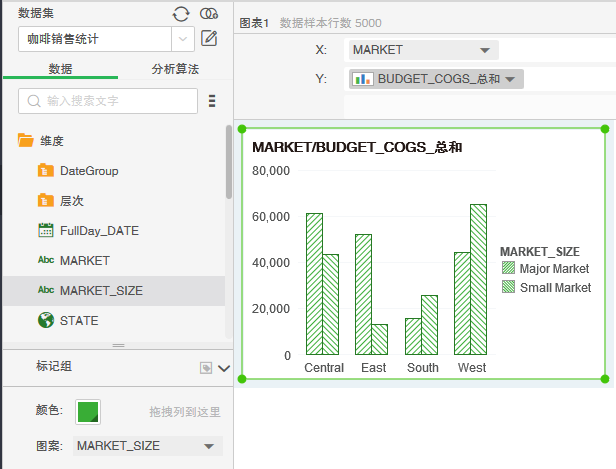The image size is (616, 469).
Task: Open the 咖啡销售统计 dataset dropdown
Action: [x=183, y=39]
